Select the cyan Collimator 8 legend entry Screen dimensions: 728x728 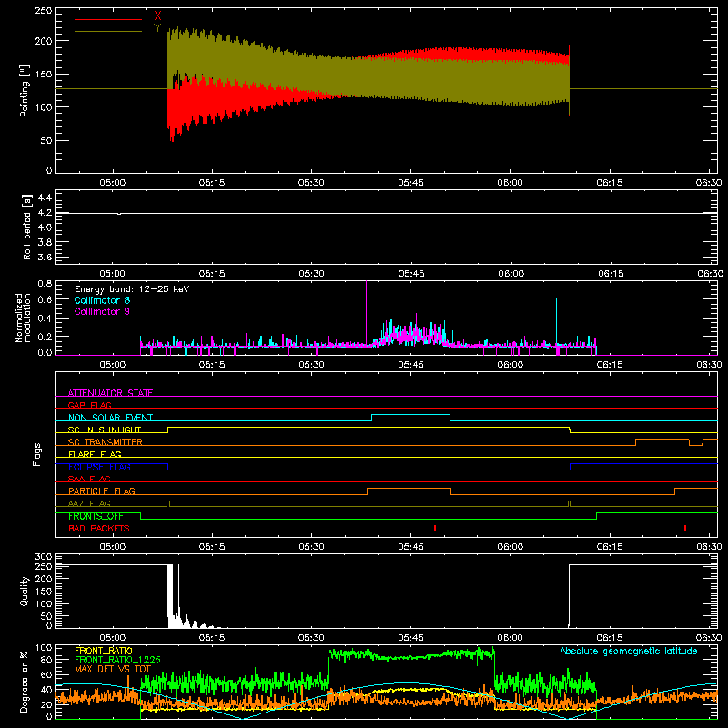(x=102, y=300)
